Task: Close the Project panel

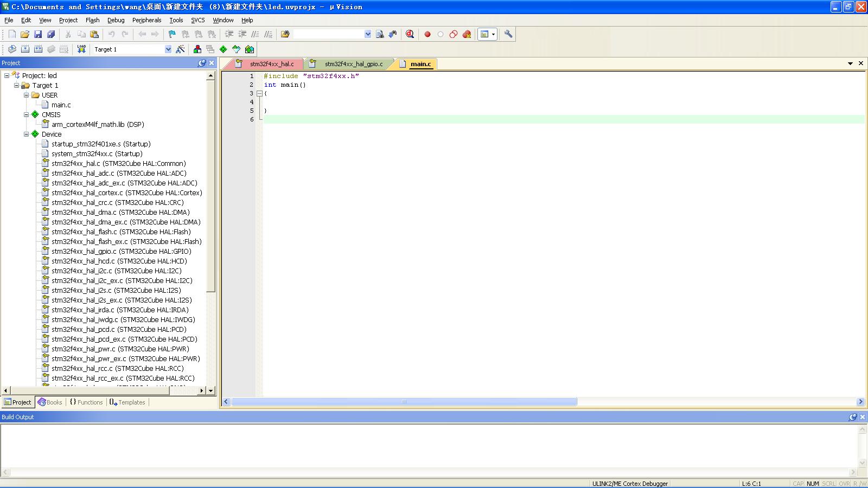Action: pyautogui.click(x=212, y=63)
